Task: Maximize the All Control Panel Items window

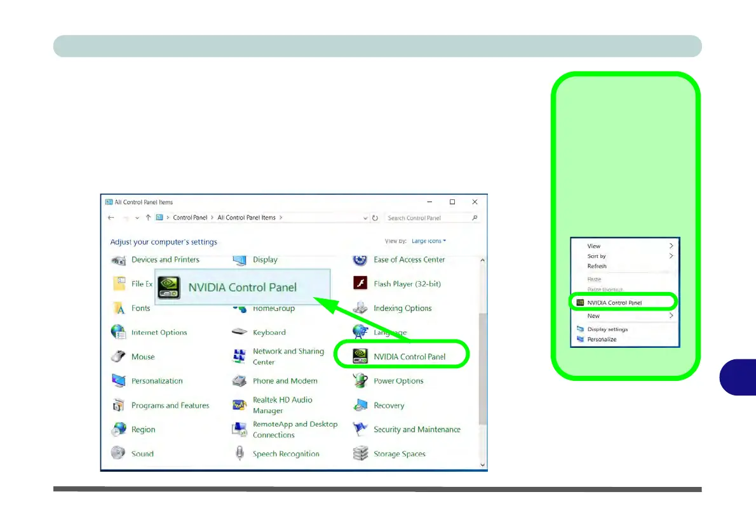Action: tap(452, 202)
